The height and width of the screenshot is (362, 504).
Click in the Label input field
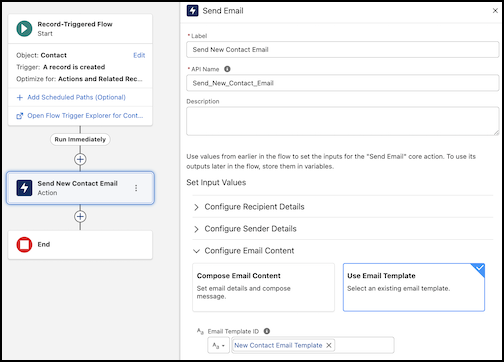343,50
